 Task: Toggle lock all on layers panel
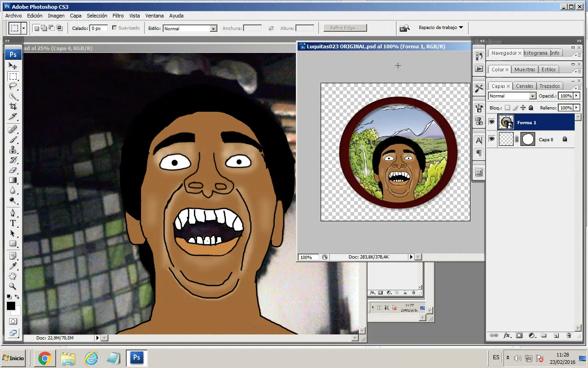531,108
